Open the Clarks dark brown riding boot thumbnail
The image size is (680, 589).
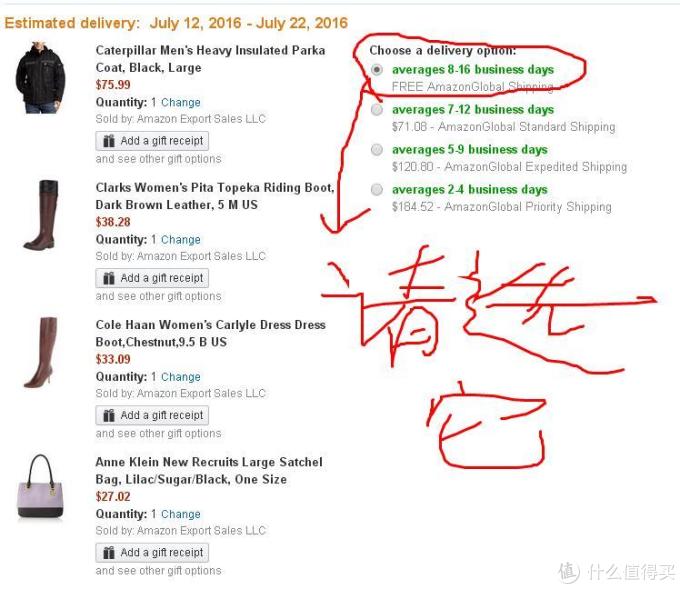tap(42, 215)
